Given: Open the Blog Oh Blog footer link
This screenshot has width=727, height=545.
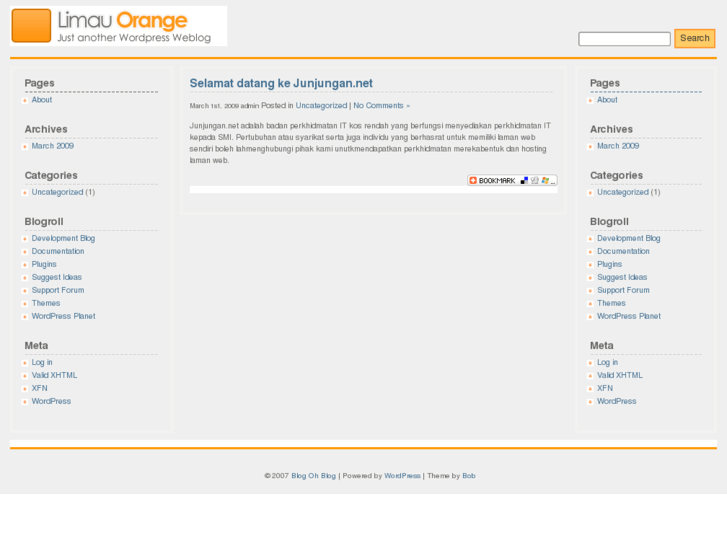Looking at the screenshot, I should [313, 476].
